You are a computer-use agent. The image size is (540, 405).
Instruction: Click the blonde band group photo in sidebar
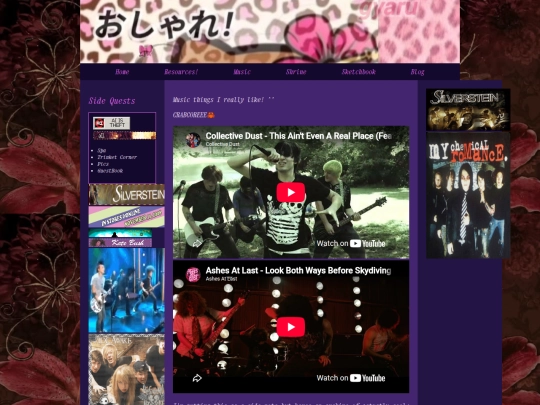127,369
